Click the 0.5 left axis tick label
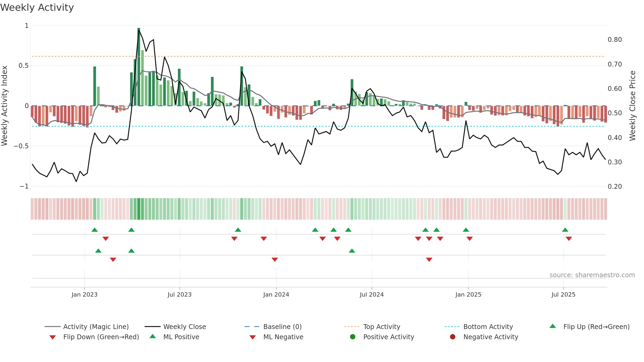 tap(23, 66)
